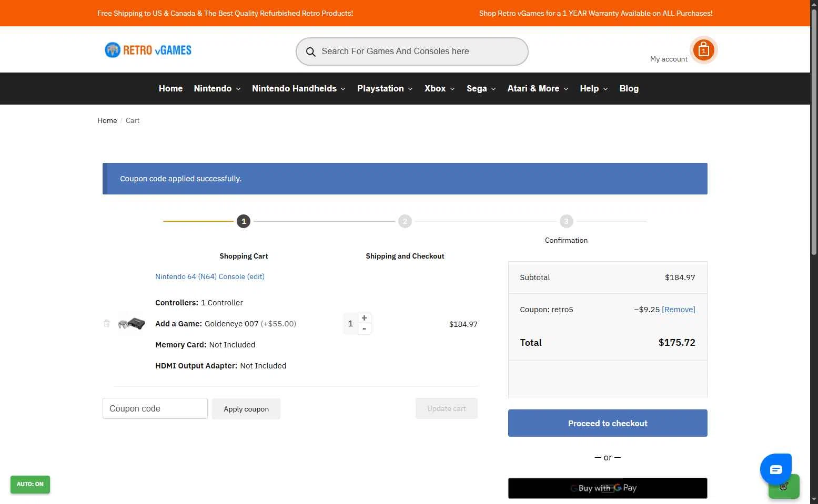Click the Subtotal value $184.97
The image size is (818, 504).
tap(680, 277)
